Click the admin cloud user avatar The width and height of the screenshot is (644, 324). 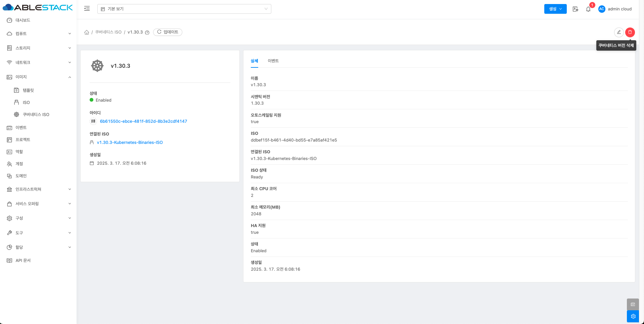602,9
